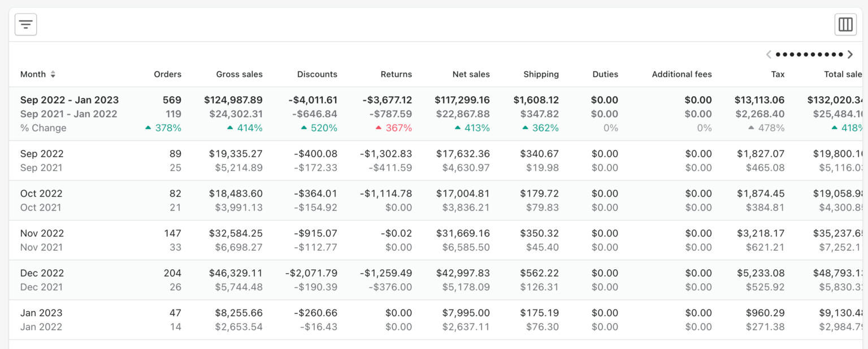Select the Dec 2022 row label
868x349 pixels.
(41, 273)
